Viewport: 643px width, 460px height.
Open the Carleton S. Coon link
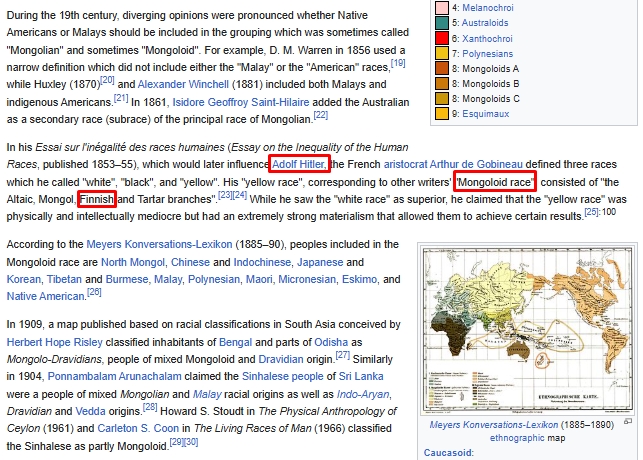pyautogui.click(x=138, y=428)
